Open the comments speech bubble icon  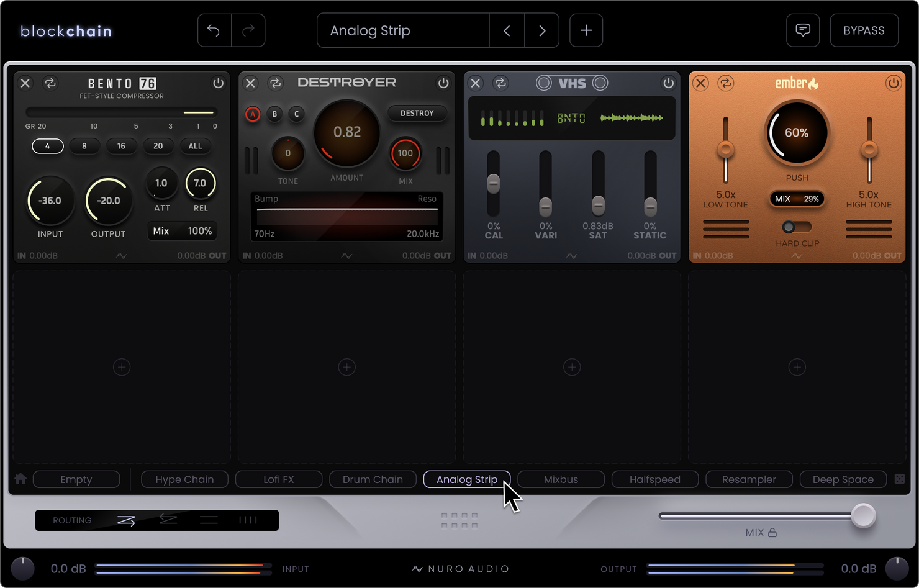tap(803, 30)
